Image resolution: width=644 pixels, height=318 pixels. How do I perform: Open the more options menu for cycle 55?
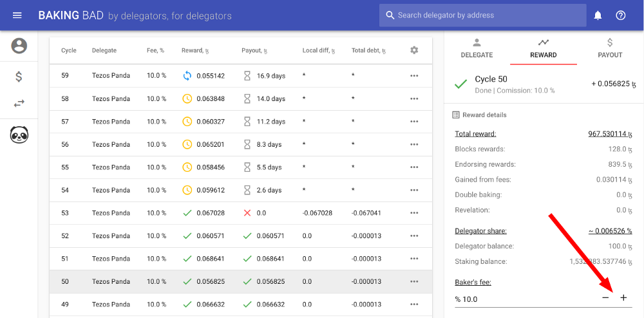point(414,167)
